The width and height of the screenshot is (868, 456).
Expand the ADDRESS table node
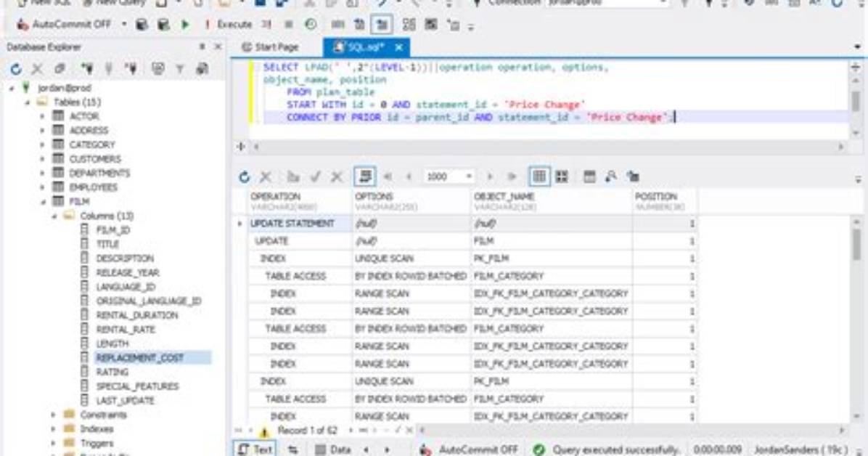tap(43, 131)
